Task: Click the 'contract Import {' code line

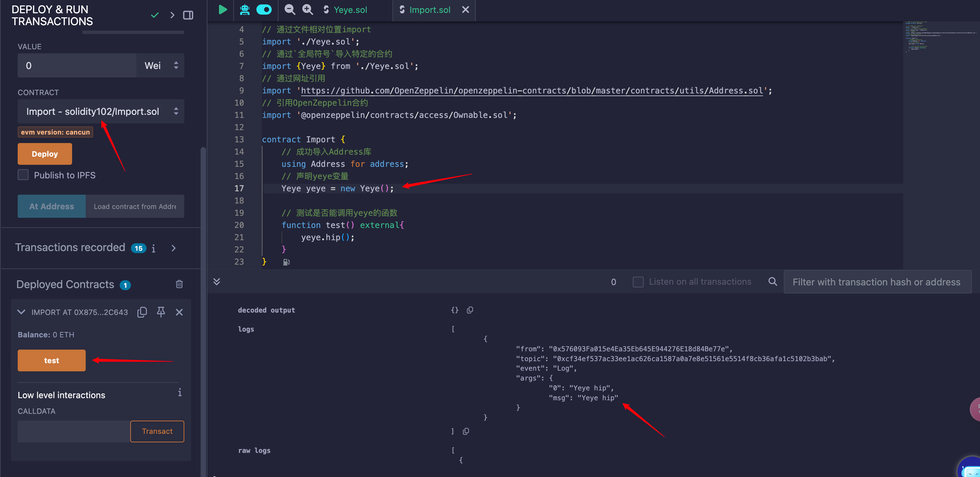Action: click(304, 140)
